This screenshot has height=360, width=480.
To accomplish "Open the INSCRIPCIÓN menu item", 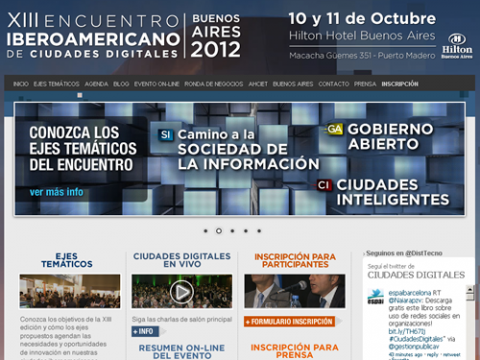I will 400,84.
